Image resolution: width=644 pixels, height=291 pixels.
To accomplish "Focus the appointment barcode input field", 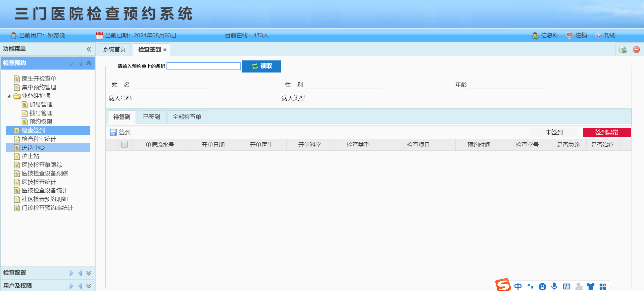I will 203,66.
